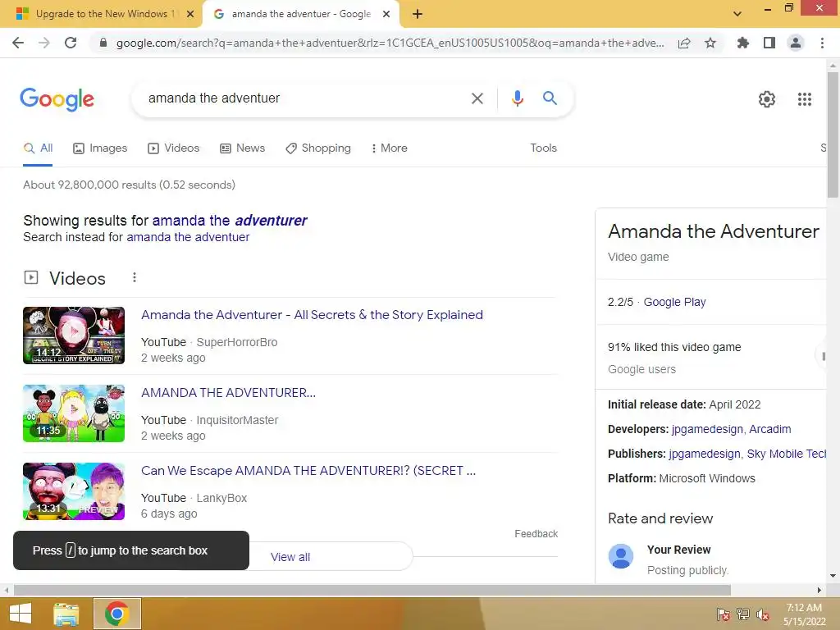Open a new browser tab
The image size is (840, 630).
click(x=418, y=14)
